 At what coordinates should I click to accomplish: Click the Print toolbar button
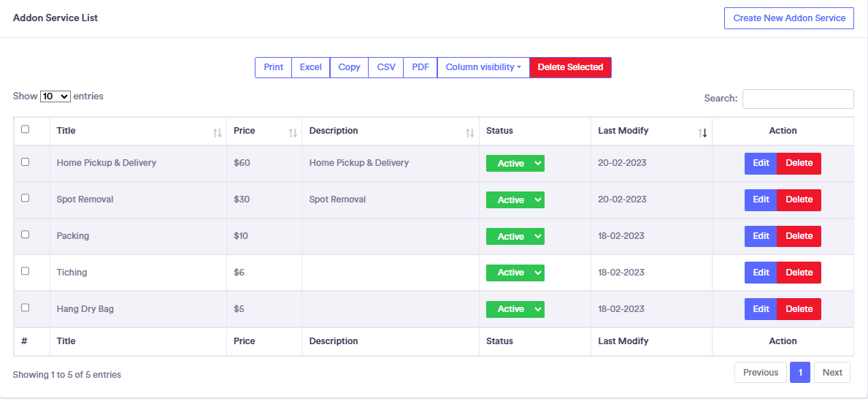point(274,67)
